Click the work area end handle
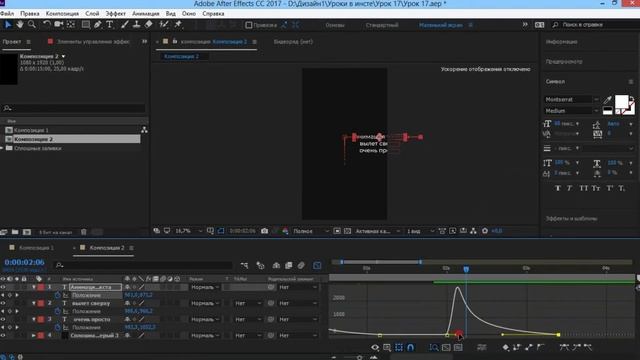This screenshot has width=640, height=360. click(420, 262)
